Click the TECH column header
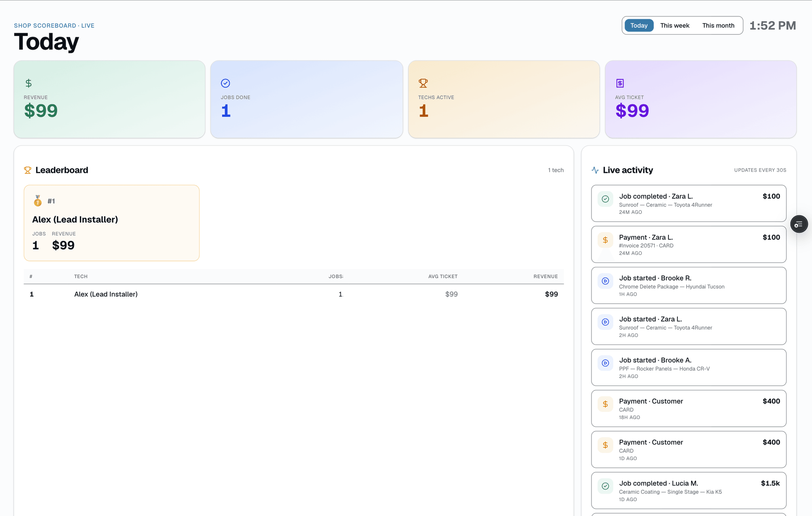Image resolution: width=812 pixels, height=516 pixels. pyautogui.click(x=81, y=276)
